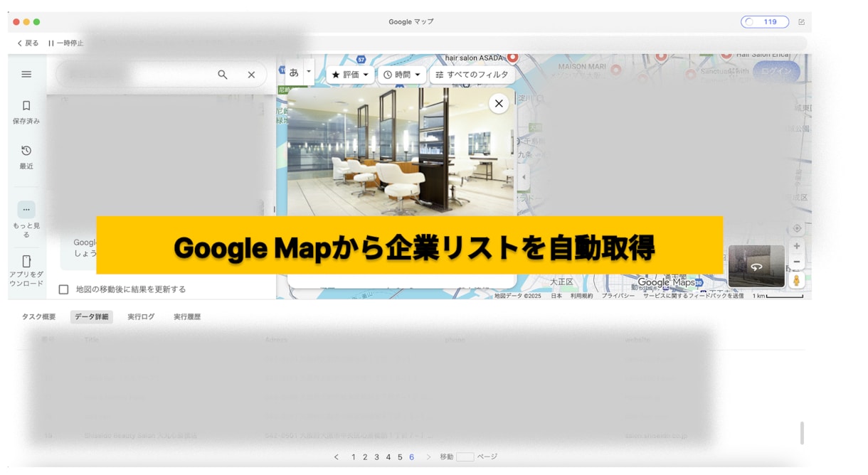
Task: Click the data table vertical scrollbar
Action: tap(802, 433)
